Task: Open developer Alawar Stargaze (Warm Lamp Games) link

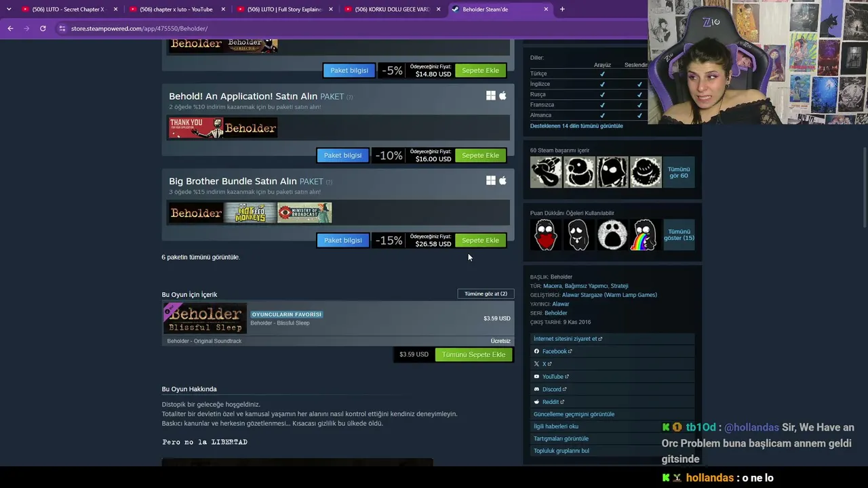Action: [610, 295]
